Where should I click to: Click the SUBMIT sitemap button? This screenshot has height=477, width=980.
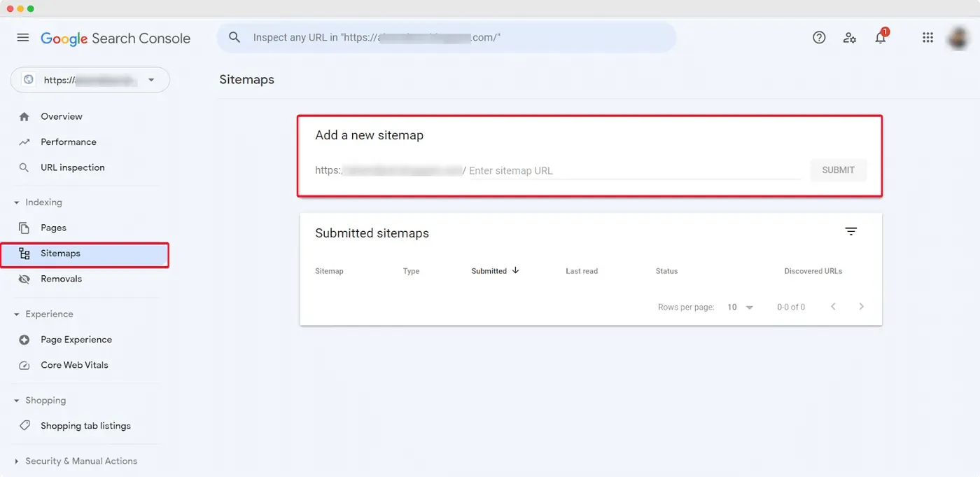click(x=838, y=170)
